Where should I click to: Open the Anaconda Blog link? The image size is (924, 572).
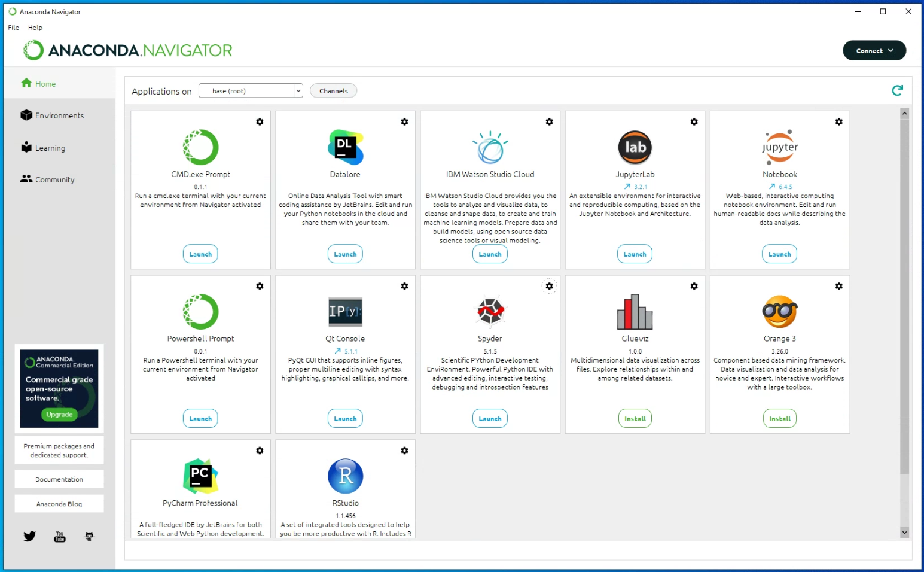(59, 504)
